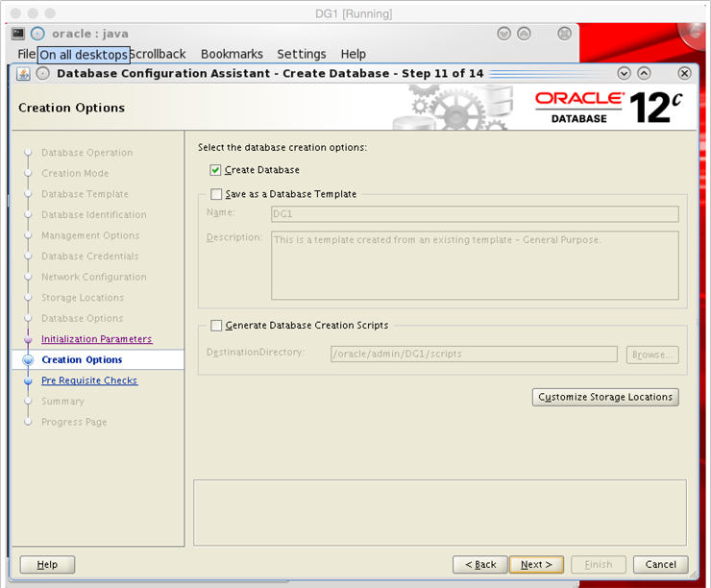Click the DestinationDirectory path field
This screenshot has width=711, height=588.
tap(474, 355)
